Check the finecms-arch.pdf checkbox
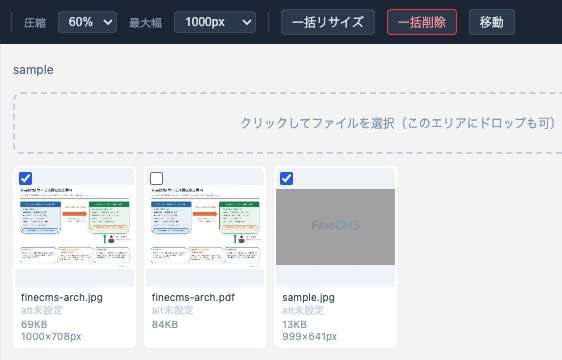 (156, 178)
